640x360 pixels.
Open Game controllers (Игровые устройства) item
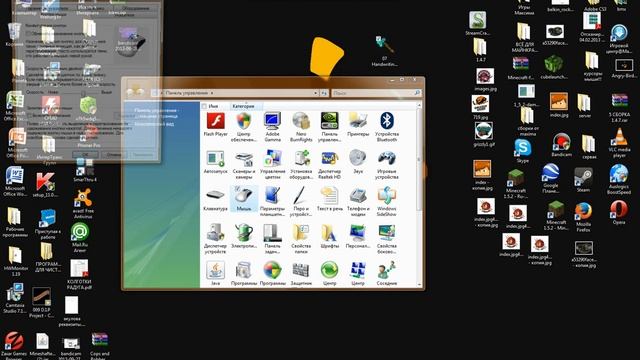pyautogui.click(x=387, y=164)
